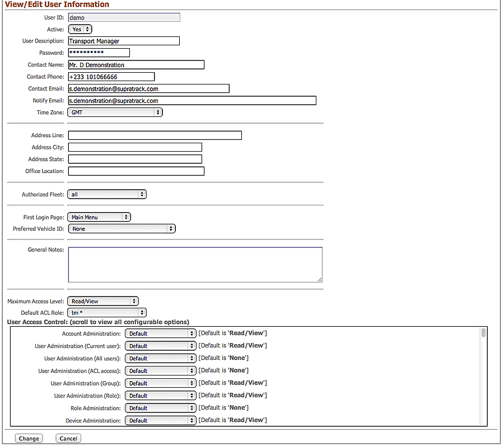Click the User Description field
The width and height of the screenshot is (504, 446).
124,41
